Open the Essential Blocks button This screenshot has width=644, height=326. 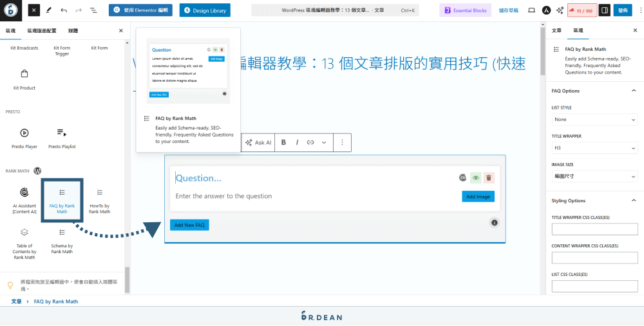pyautogui.click(x=466, y=10)
